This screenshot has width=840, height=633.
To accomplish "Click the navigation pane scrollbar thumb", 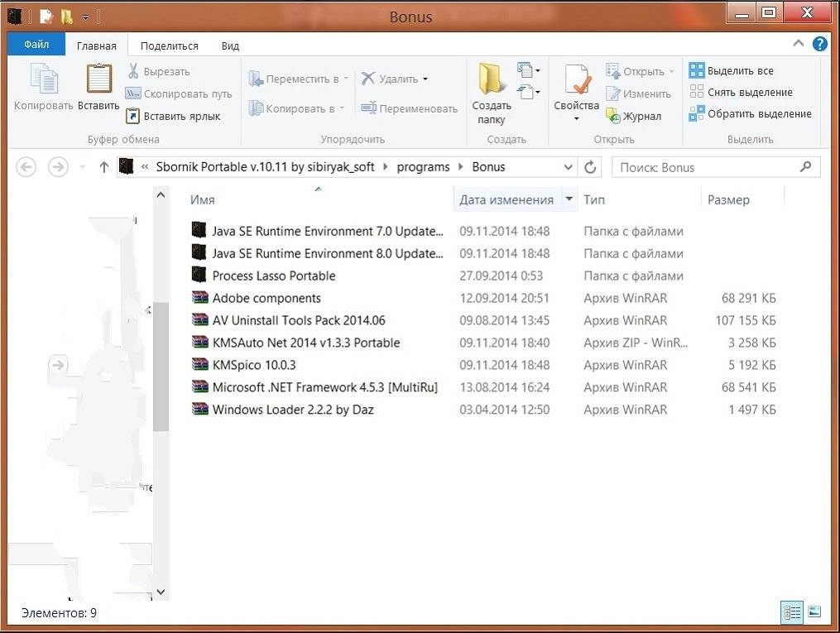I will click(161, 367).
